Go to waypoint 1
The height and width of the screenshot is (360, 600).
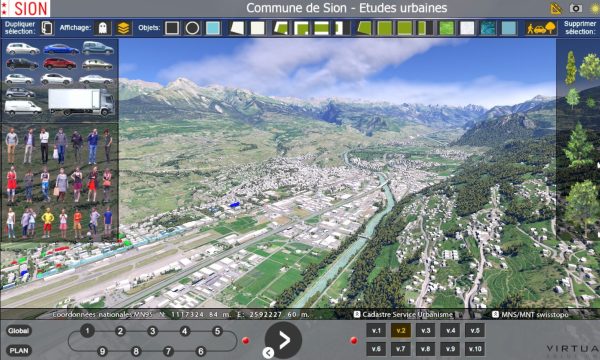pyautogui.click(x=87, y=331)
